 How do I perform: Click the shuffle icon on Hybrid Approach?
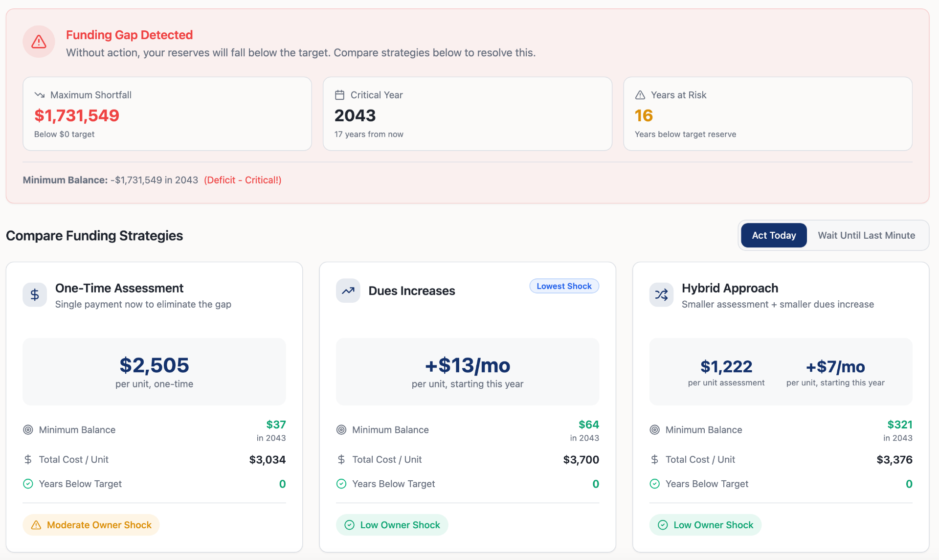pos(661,294)
